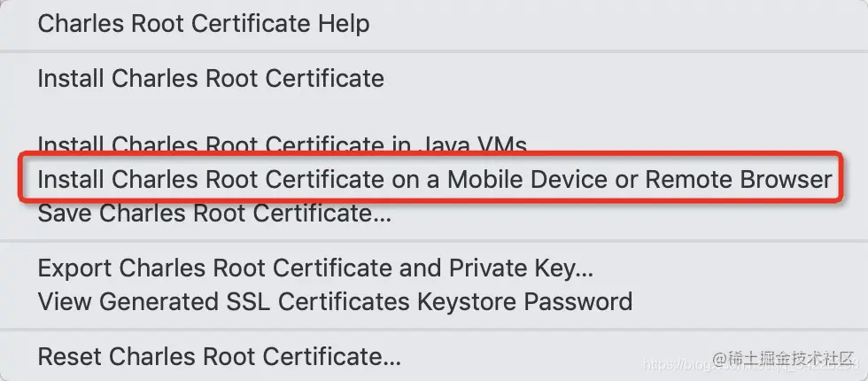Click Save Charles Root Certificate...
This screenshot has height=381, width=868.
click(x=214, y=213)
